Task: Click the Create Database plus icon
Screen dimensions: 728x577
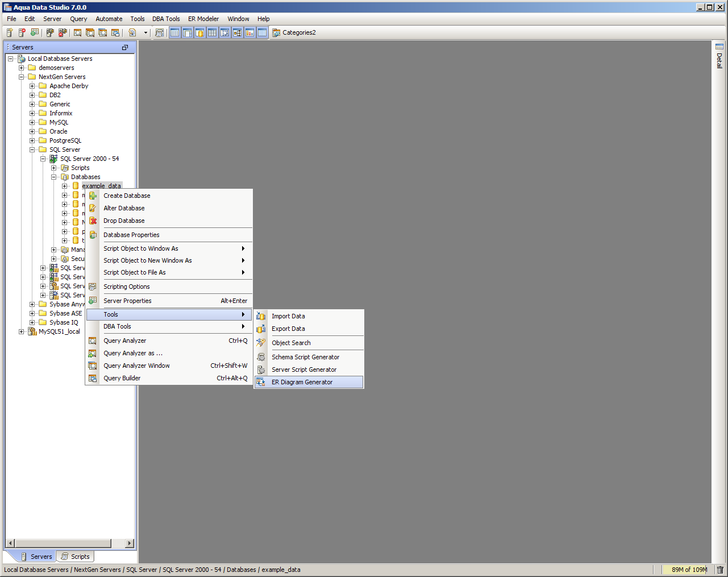Action: [93, 196]
